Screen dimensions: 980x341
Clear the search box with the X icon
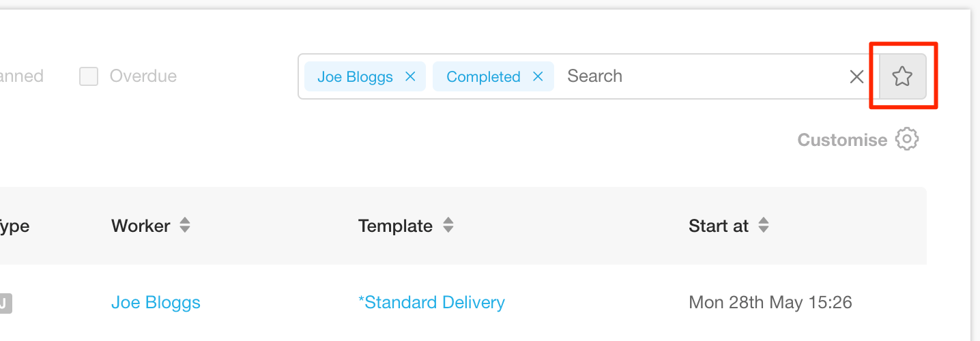(x=856, y=77)
